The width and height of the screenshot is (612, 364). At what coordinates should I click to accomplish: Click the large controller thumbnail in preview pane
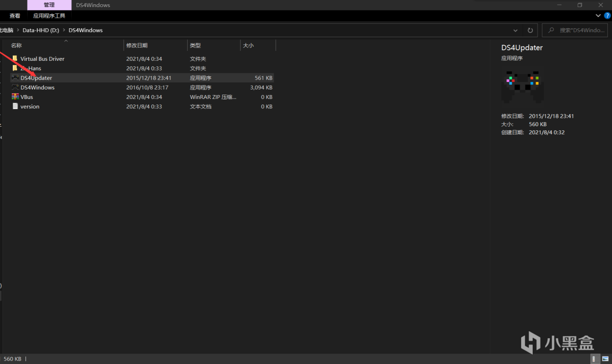(x=522, y=87)
